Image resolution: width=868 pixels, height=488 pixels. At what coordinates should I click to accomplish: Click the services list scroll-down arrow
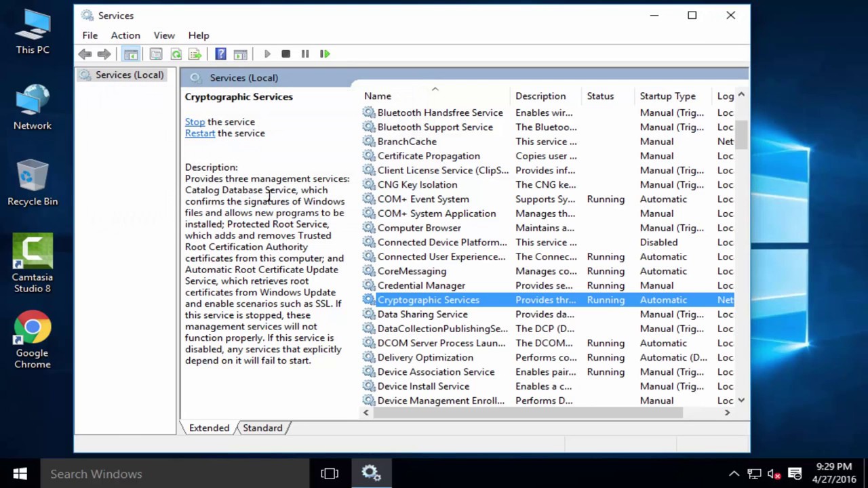741,401
